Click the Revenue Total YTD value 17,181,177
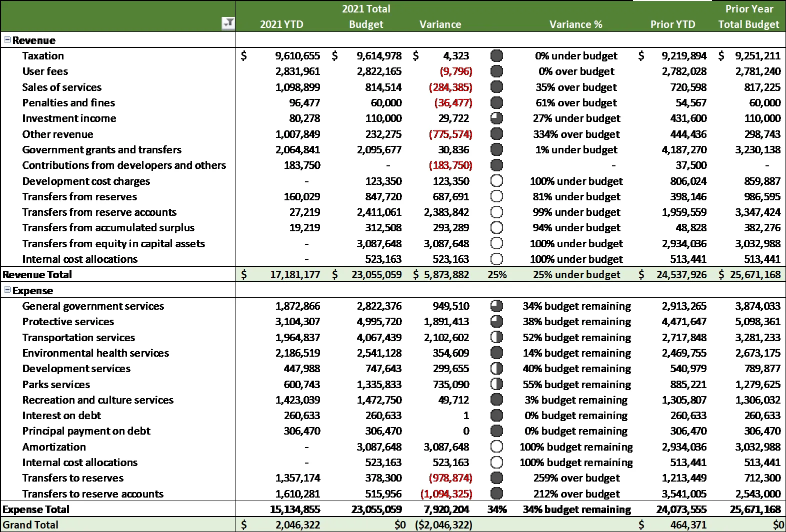The width and height of the screenshot is (786, 532). point(295,274)
